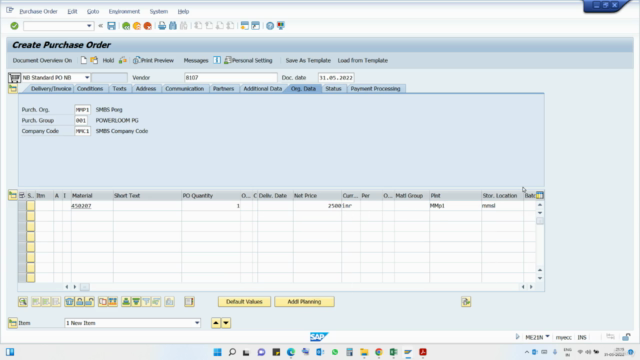Click the Default Values button
This screenshot has height=360, width=640.
tap(244, 302)
